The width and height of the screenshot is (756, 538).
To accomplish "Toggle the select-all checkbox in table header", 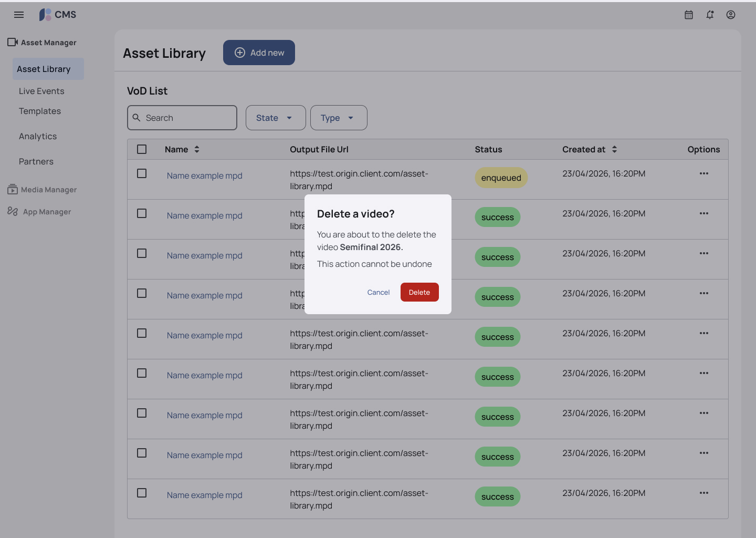I will point(142,149).
